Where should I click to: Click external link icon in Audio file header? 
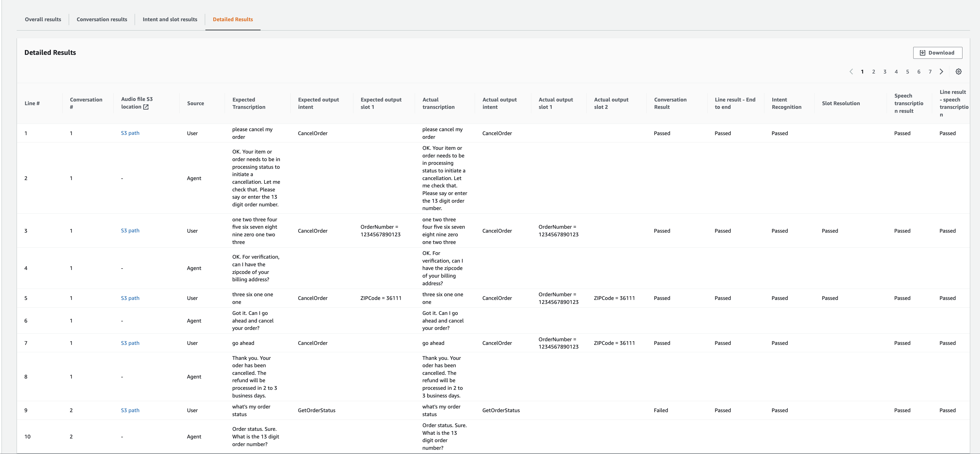(x=146, y=107)
